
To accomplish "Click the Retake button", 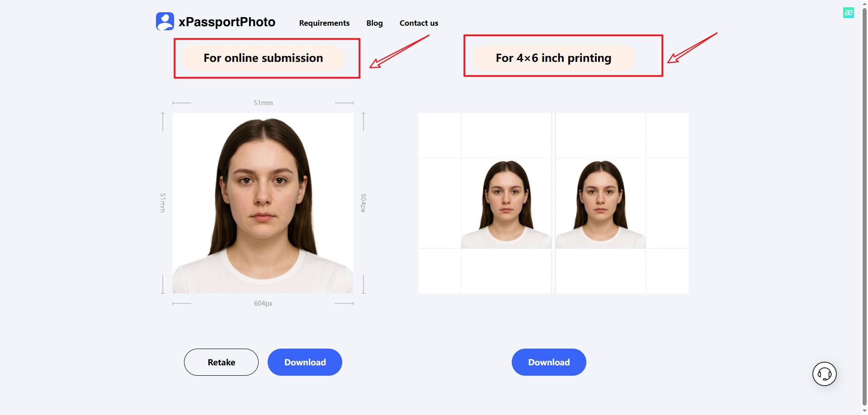I will point(221,362).
